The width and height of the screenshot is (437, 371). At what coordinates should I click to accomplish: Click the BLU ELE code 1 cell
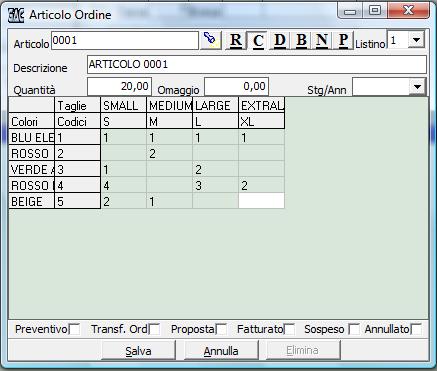click(77, 137)
